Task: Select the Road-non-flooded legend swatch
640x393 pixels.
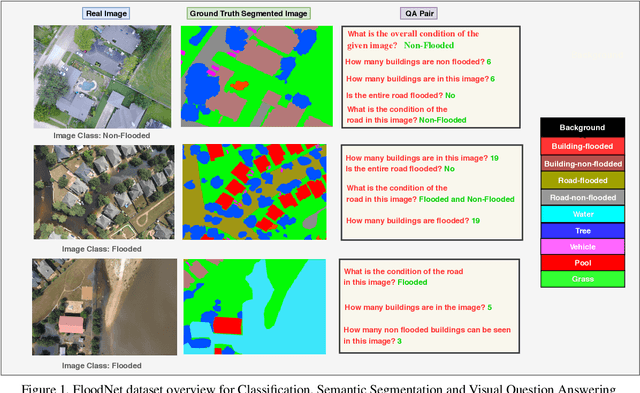Action: click(x=582, y=198)
